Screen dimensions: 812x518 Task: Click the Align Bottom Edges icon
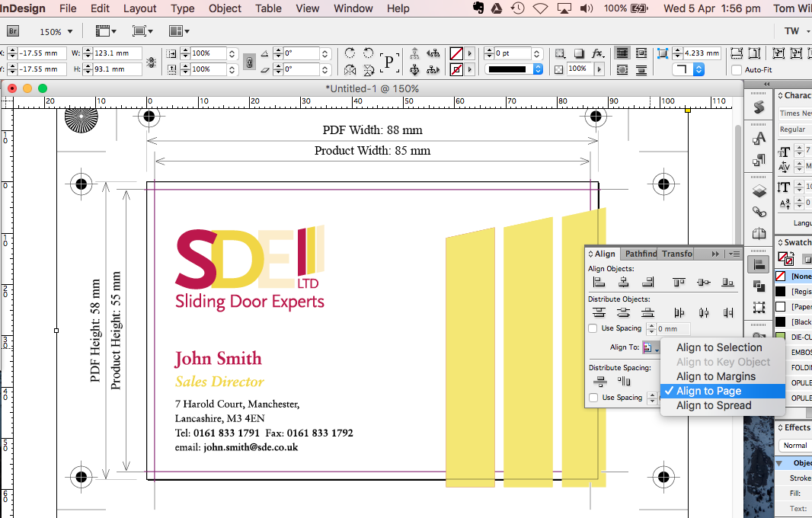click(728, 282)
